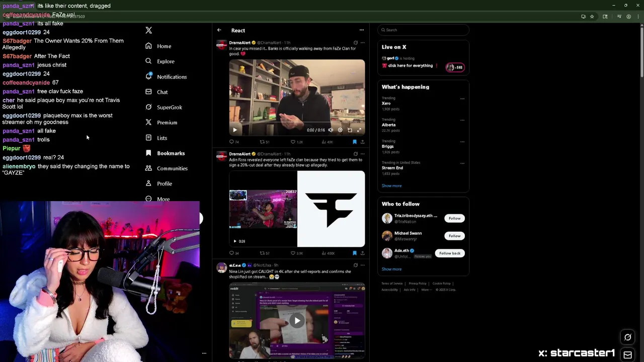Screen dimensions: 644x362
Task: Remove bookmark from Adin Ross post
Action: click(x=355, y=253)
